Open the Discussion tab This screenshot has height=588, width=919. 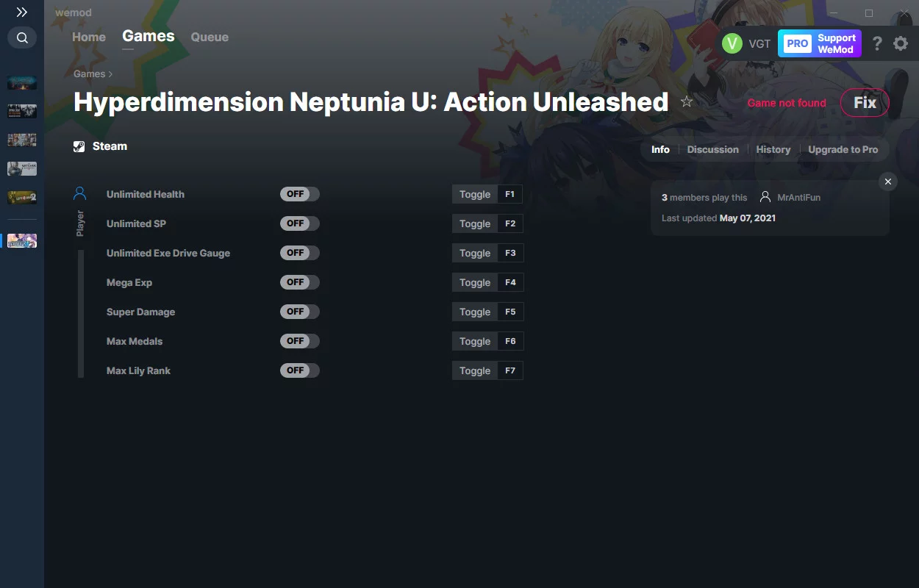[x=712, y=149]
